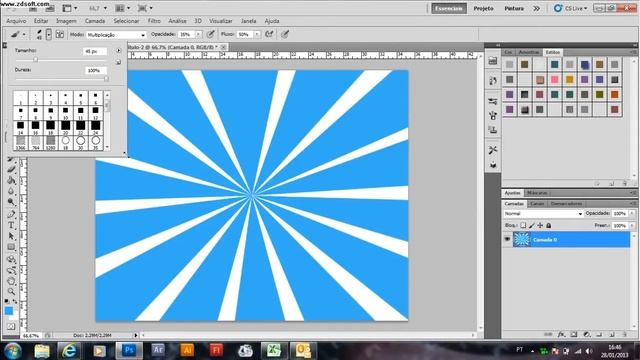Click the Camada 0 layer thumbnail
Viewport: 640px width, 360px height.
522,239
